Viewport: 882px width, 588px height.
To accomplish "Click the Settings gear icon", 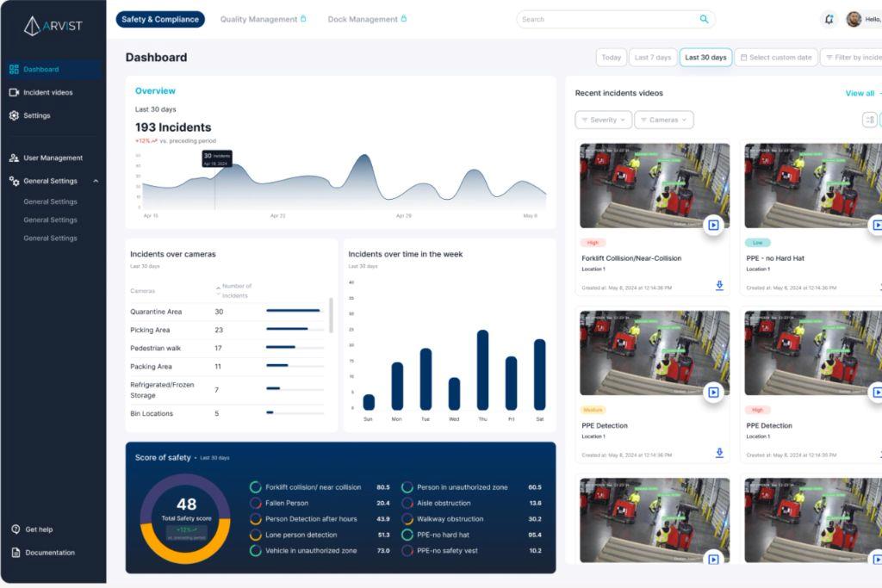I will click(x=14, y=115).
